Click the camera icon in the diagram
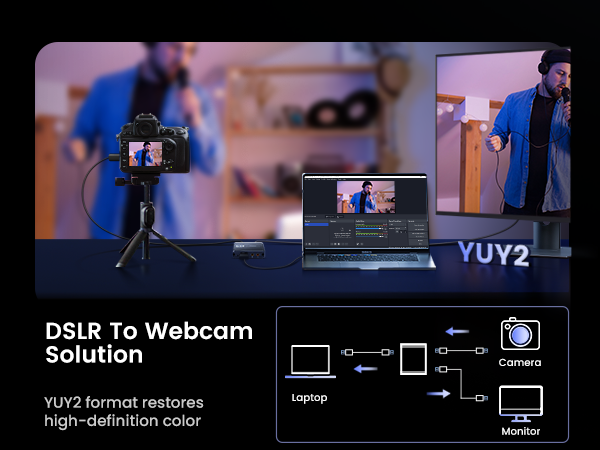 [520, 334]
